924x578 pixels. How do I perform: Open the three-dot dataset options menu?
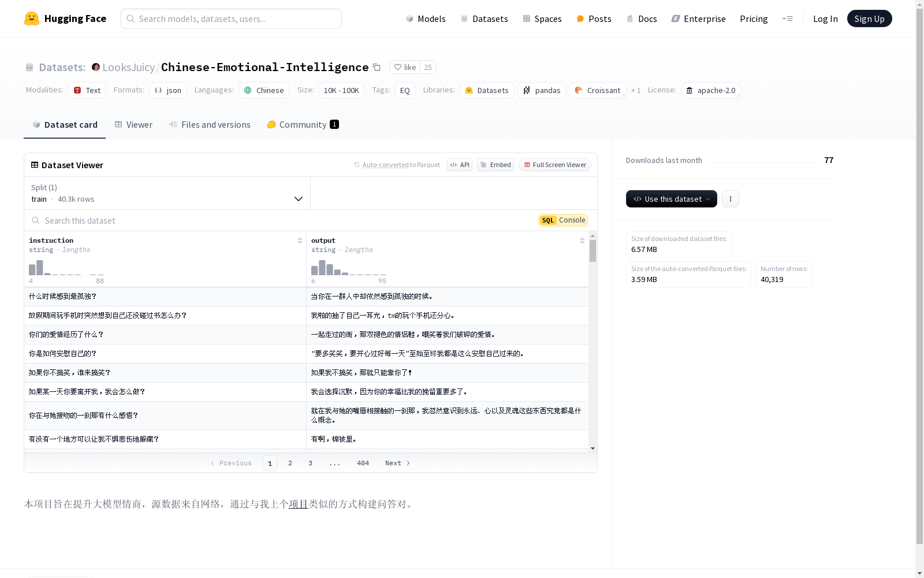click(x=731, y=199)
